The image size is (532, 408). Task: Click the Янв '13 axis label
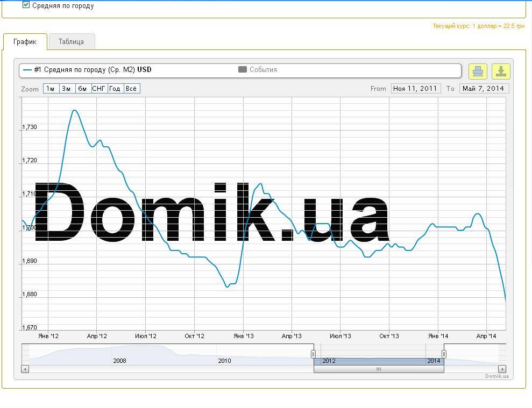(243, 336)
